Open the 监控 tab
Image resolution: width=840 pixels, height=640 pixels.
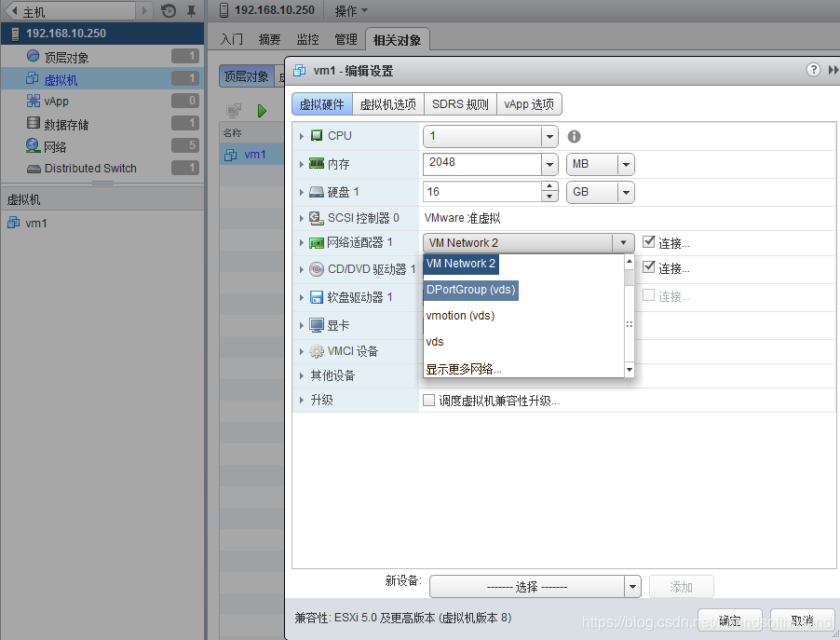(x=307, y=39)
